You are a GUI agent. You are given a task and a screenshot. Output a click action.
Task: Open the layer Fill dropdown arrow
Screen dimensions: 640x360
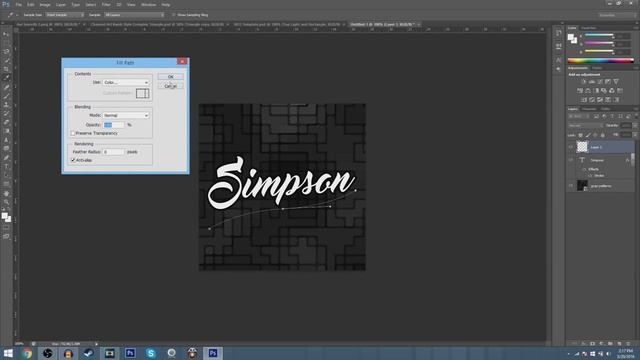pyautogui.click(x=635, y=135)
